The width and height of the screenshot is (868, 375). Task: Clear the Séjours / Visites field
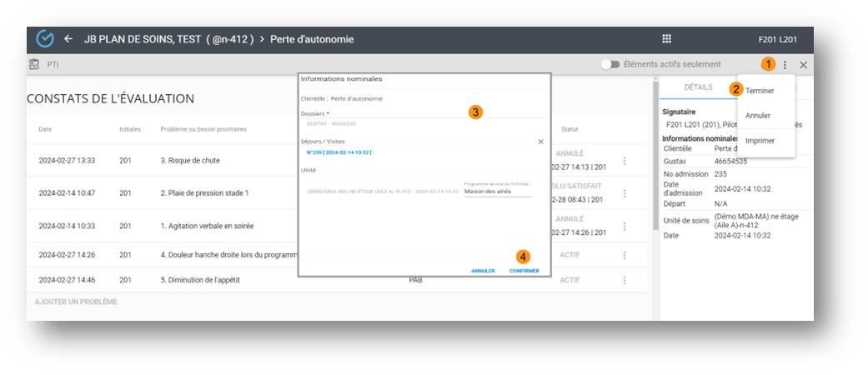click(540, 142)
